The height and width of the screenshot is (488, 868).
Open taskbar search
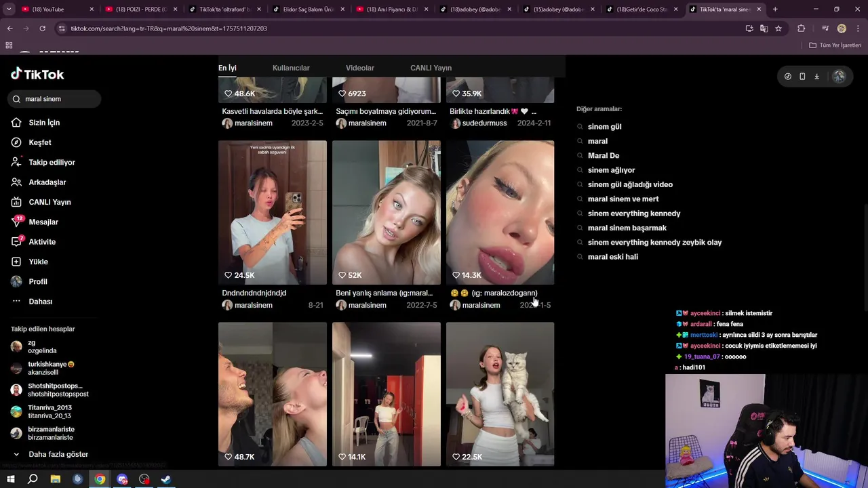[33, 479]
